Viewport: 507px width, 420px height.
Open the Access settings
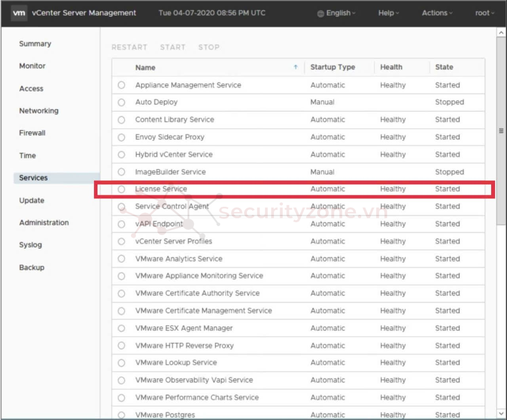pos(31,88)
